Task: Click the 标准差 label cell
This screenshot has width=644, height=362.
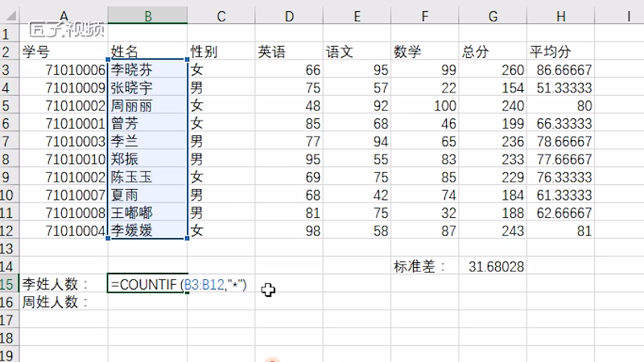Action: (x=424, y=266)
